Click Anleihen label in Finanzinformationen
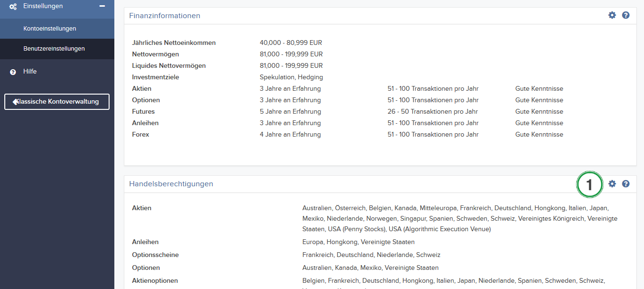The image size is (644, 289). coord(145,123)
